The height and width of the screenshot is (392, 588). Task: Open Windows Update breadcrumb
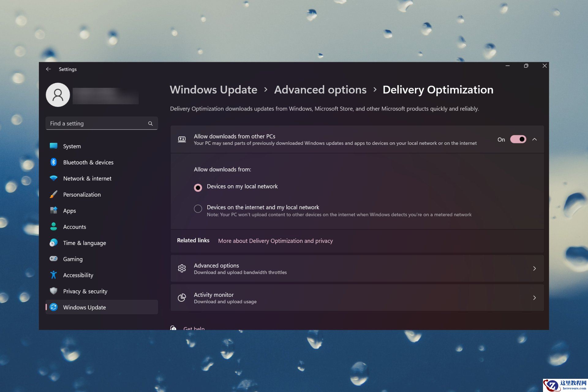pos(213,90)
